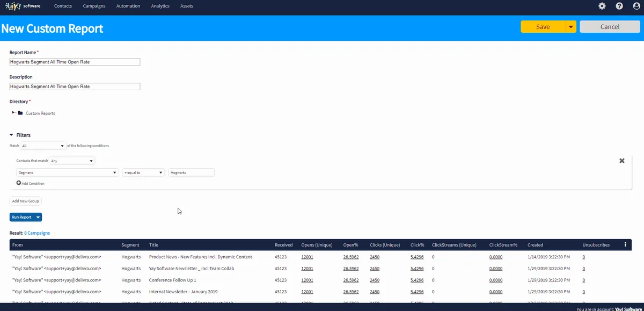Open the user account profile icon
This screenshot has width=644, height=311.
[636, 6]
